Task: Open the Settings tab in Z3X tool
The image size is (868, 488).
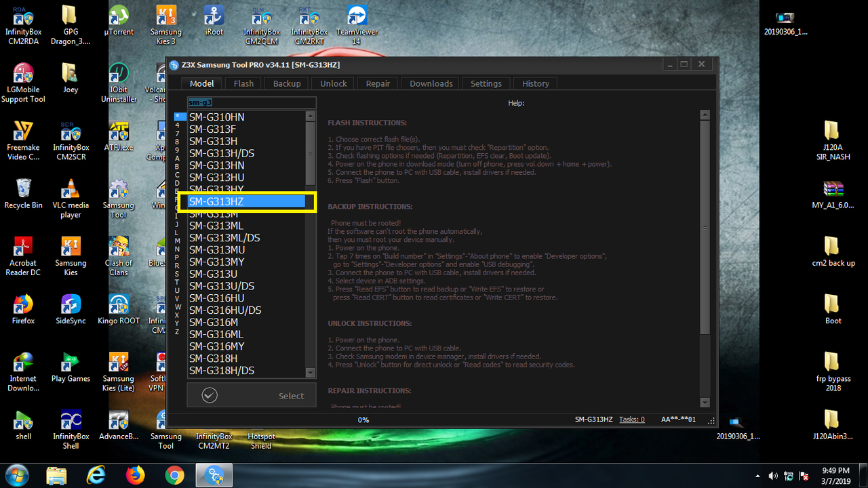Action: 486,83
